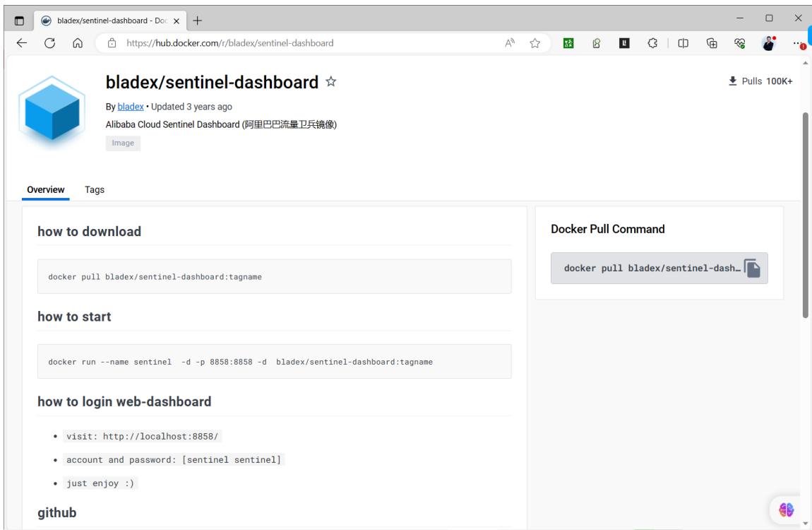Click the 'how to login web-dashboard' heading
The height and width of the screenshot is (530, 812).
point(124,401)
